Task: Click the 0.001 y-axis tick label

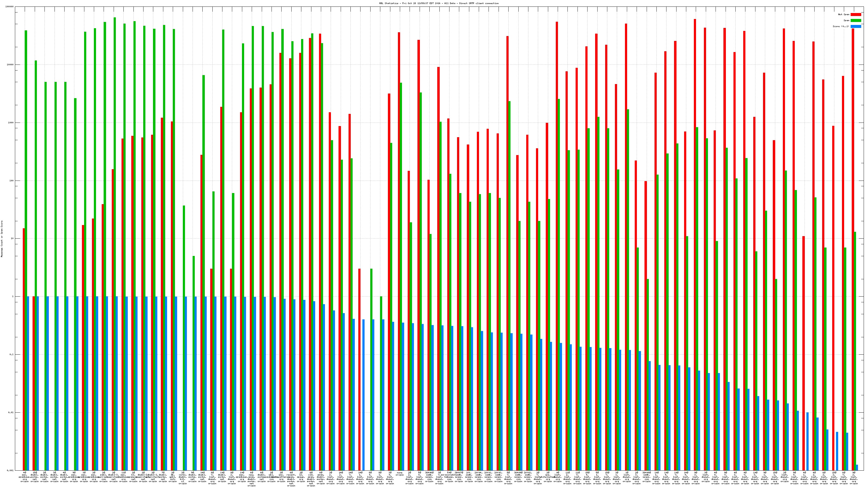Action: tap(11, 470)
